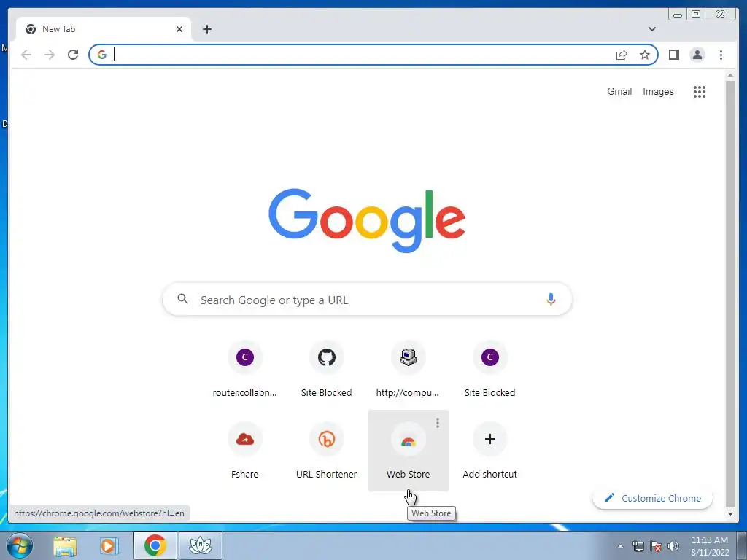This screenshot has width=747, height=560.
Task: Reload the current page
Action: [73, 55]
